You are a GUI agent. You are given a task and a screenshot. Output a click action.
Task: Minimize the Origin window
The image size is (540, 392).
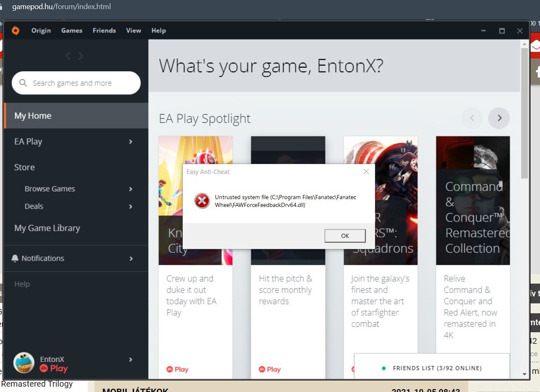tap(483, 31)
